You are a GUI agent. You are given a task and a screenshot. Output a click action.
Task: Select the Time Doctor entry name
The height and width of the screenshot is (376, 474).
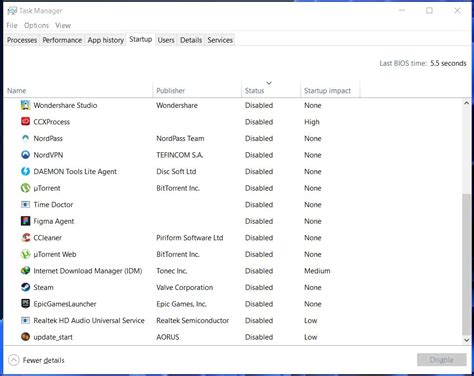(x=53, y=204)
